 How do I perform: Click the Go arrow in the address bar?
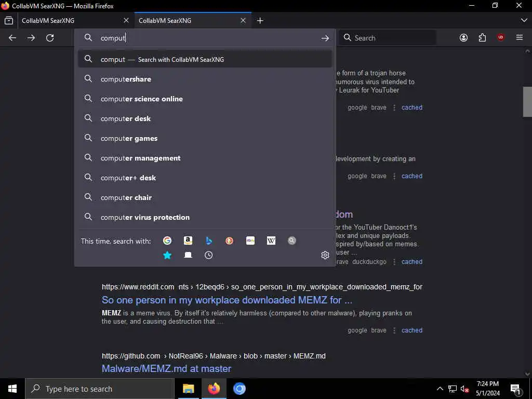tap(325, 38)
